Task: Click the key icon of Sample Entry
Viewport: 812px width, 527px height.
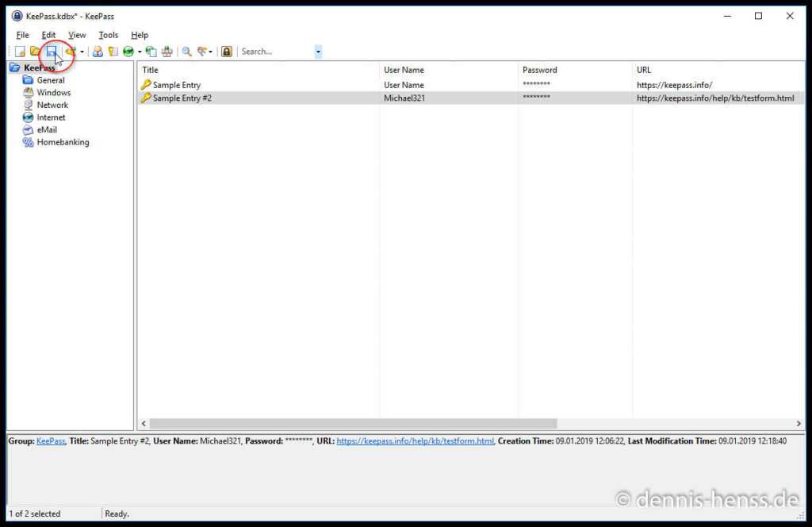Action: (146, 84)
